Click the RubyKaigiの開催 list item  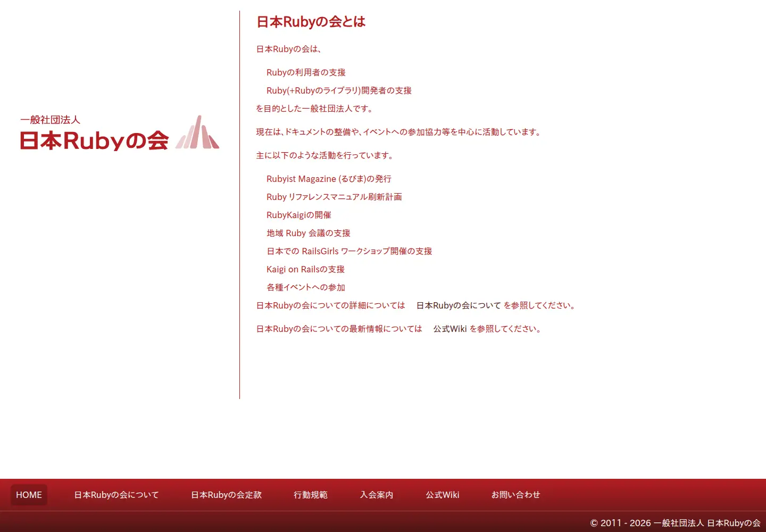[x=299, y=215]
